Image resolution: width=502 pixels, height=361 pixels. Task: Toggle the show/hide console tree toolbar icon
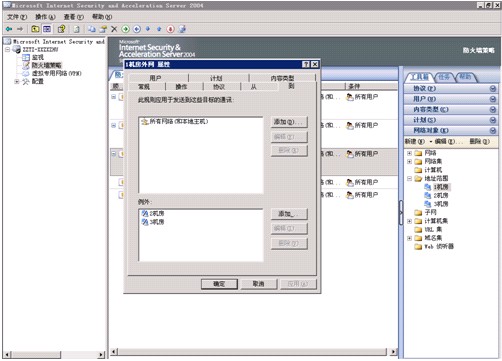(x=47, y=29)
